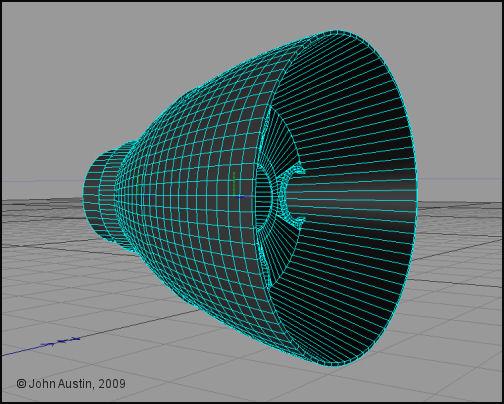Image resolution: width=504 pixels, height=404 pixels.
Task: Click the faint purple horizon line at left
Action: pyautogui.click(x=42, y=181)
